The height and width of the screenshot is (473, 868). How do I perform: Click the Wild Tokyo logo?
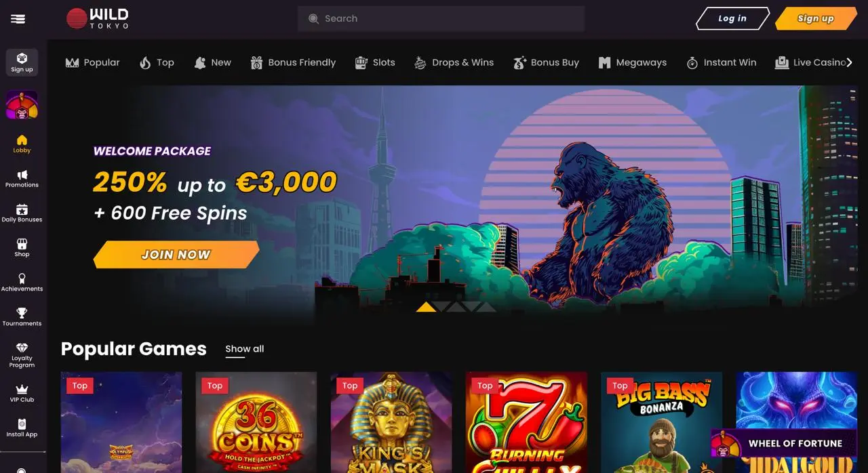pyautogui.click(x=98, y=19)
